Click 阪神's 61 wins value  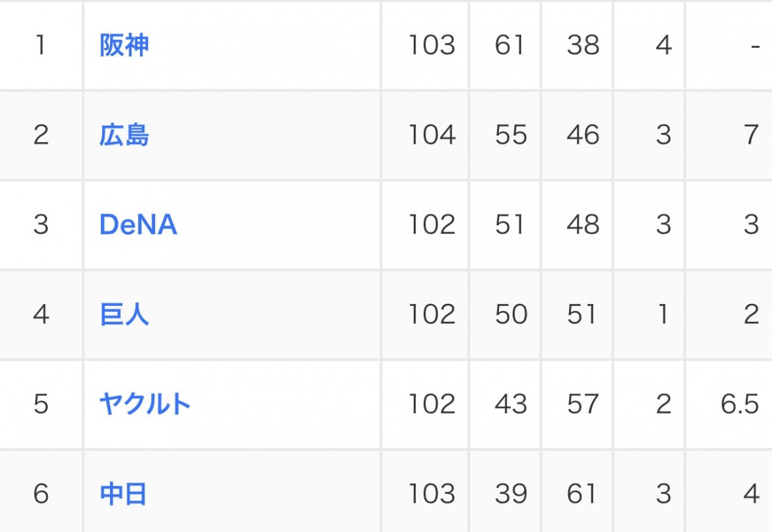pos(510,45)
